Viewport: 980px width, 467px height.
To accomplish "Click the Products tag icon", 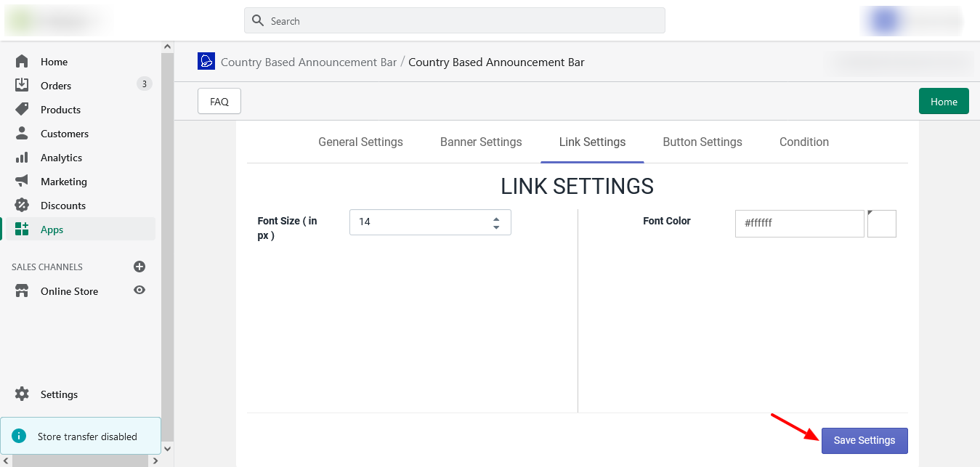I will (22, 110).
